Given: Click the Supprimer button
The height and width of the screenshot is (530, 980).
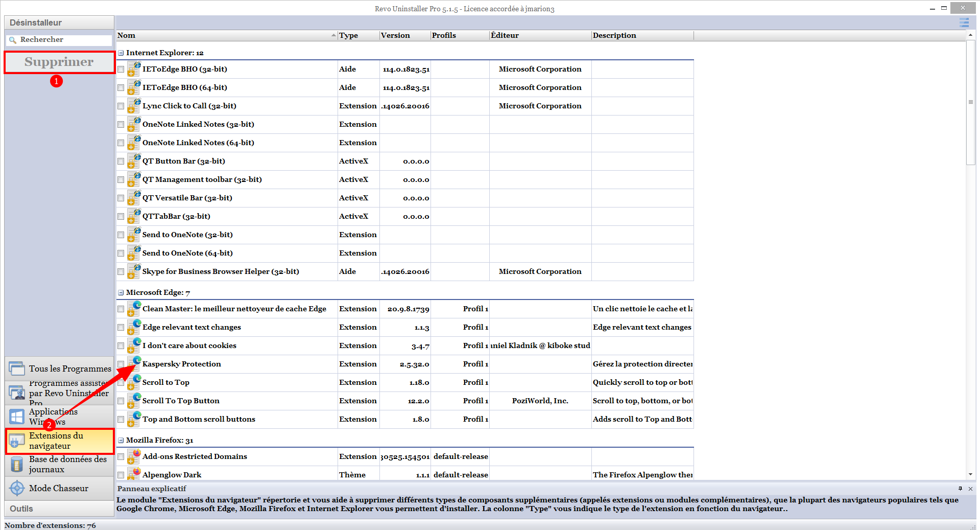Looking at the screenshot, I should click(x=59, y=62).
